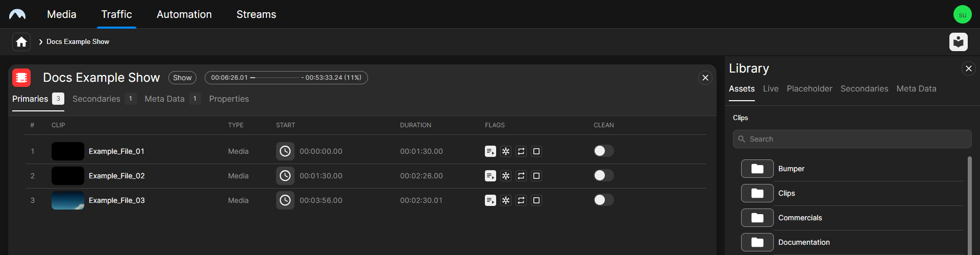980x255 pixels.
Task: Click the red show icon beside title
Action: coord(21,78)
